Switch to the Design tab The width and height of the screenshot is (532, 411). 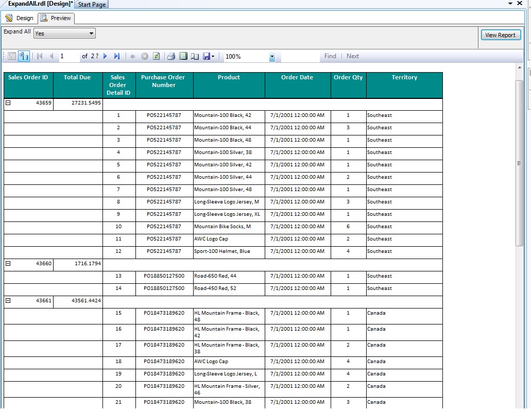click(23, 18)
